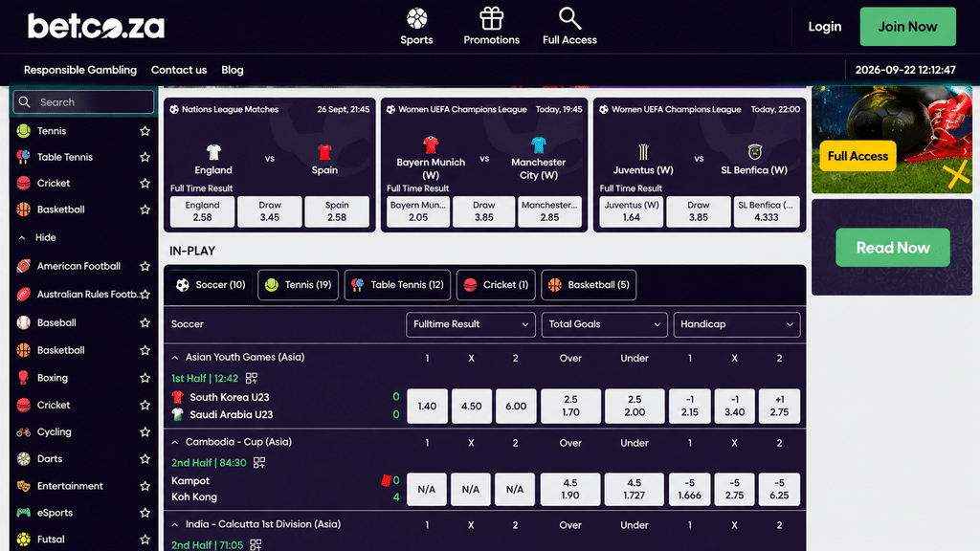Open the Total Goals dropdown

tap(604, 324)
